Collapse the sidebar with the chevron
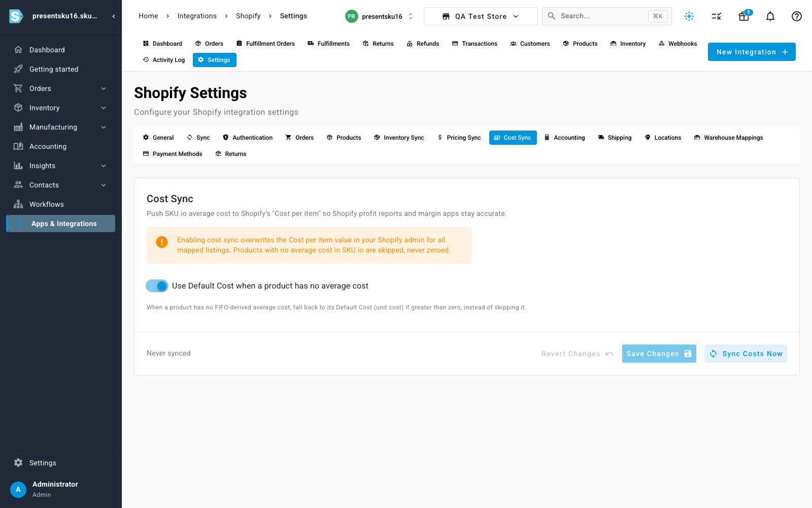Image resolution: width=812 pixels, height=508 pixels. 114,16
